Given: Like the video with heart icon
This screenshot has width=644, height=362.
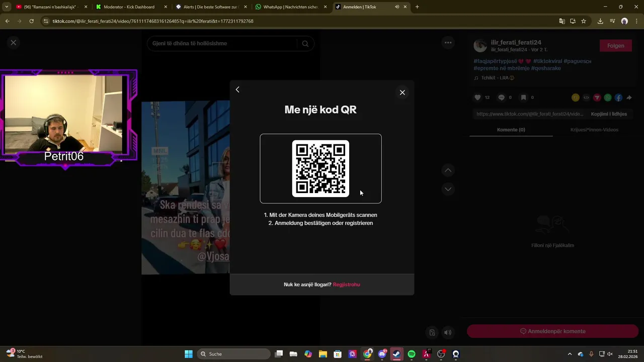Looking at the screenshot, I should (478, 98).
